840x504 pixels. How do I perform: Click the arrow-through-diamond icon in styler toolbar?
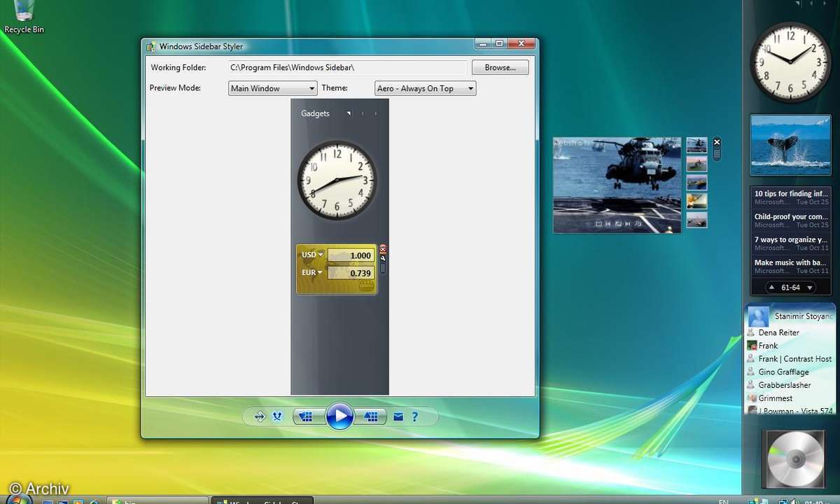260,416
